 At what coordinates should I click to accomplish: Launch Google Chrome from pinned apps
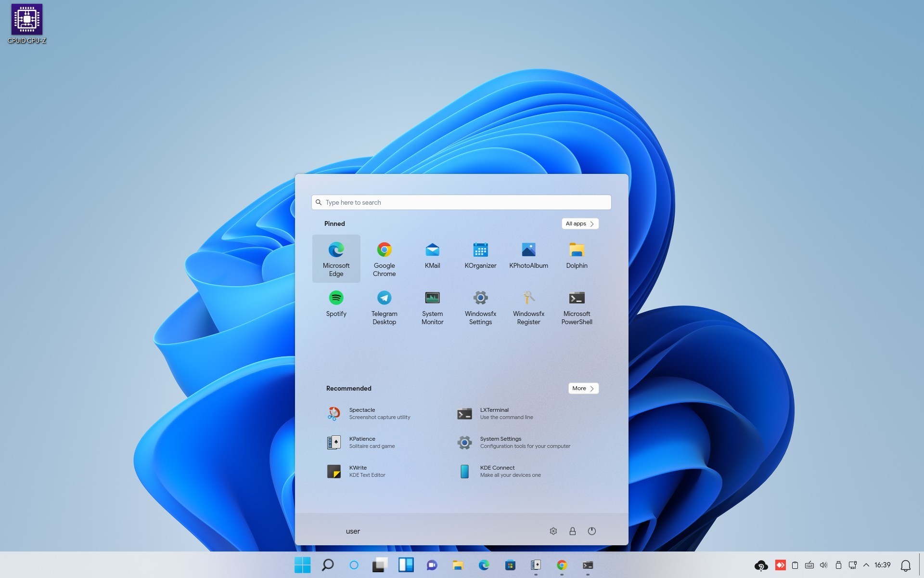(x=384, y=259)
